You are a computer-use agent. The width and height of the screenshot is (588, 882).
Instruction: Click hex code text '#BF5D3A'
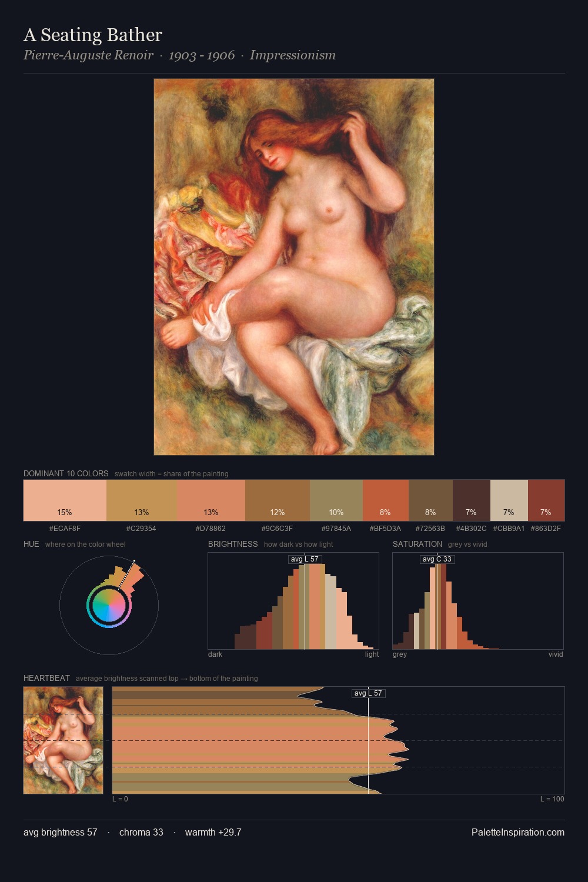[x=385, y=528]
